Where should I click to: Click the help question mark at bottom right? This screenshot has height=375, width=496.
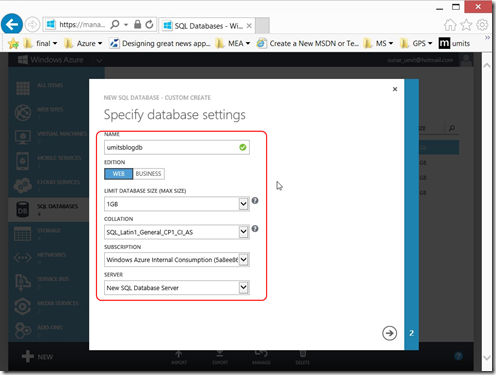(x=459, y=356)
